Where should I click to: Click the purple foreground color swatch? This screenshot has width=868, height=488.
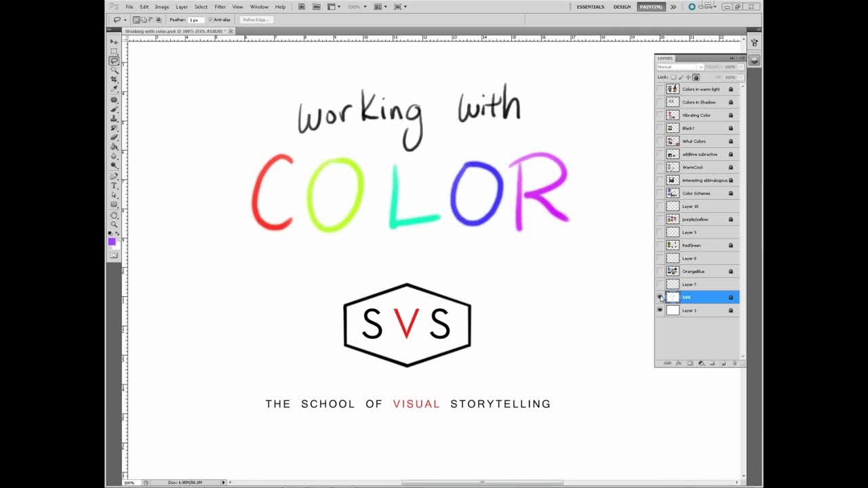click(x=112, y=241)
